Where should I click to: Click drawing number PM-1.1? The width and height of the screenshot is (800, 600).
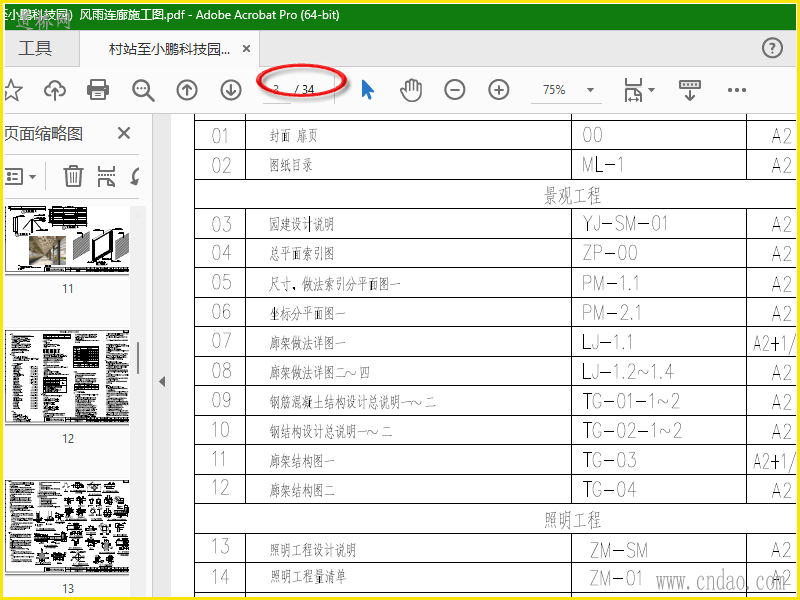click(610, 283)
